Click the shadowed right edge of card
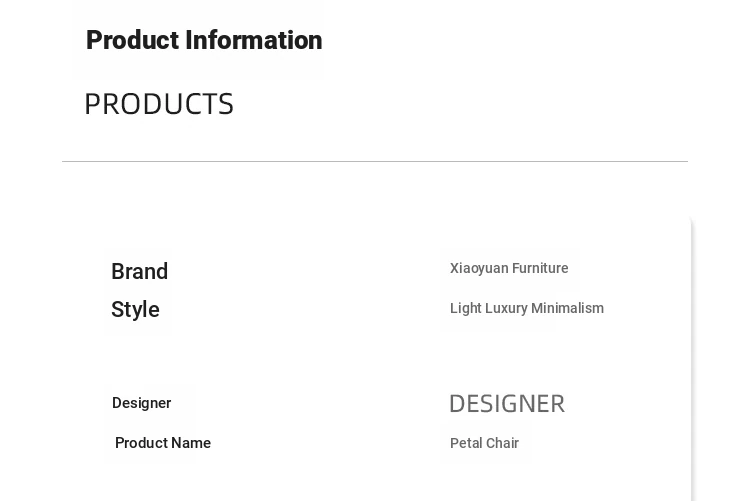 point(692,359)
